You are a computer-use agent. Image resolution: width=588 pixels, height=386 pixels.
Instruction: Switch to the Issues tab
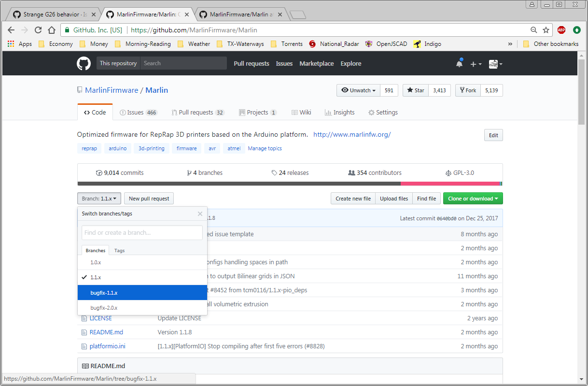coord(139,113)
